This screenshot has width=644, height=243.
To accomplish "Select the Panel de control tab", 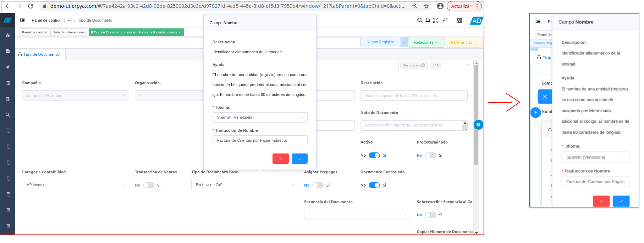I will click(34, 32).
